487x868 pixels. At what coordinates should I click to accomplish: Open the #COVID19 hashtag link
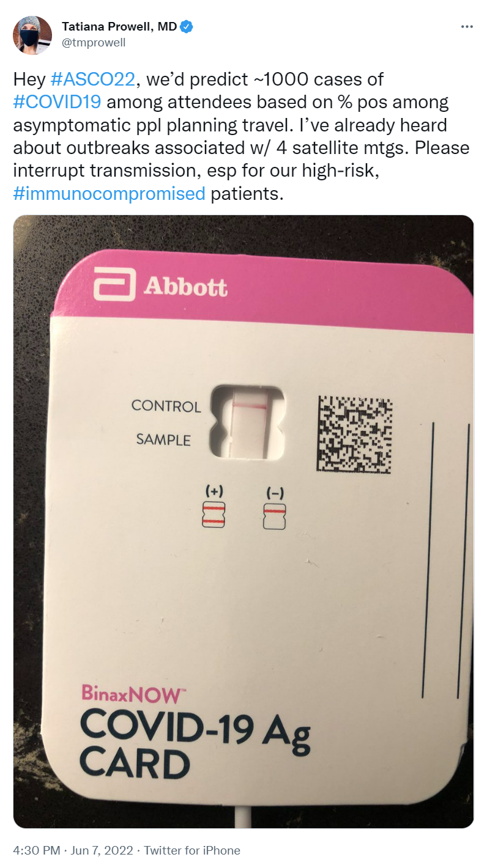point(57,102)
